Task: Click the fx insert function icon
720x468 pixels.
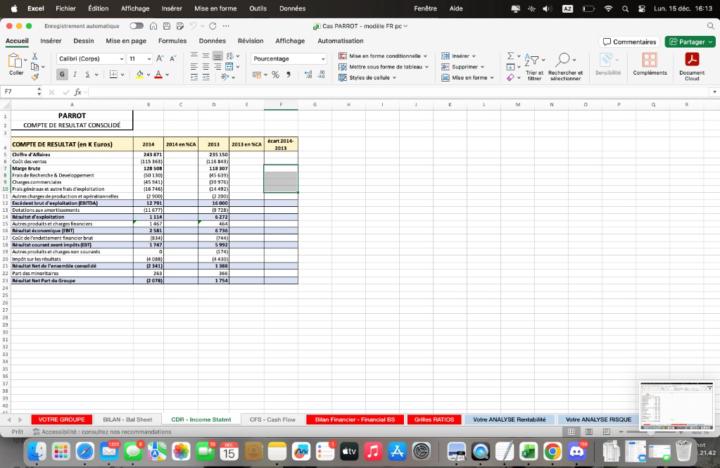Action: [78, 92]
